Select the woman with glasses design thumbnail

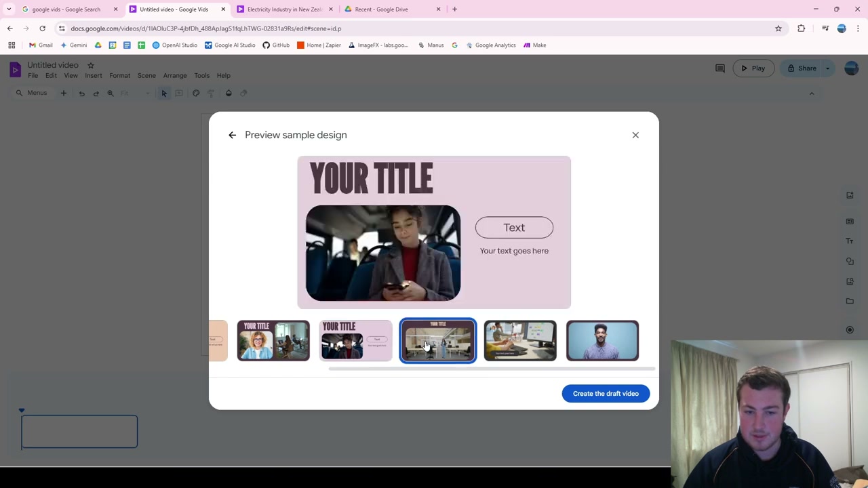273,340
